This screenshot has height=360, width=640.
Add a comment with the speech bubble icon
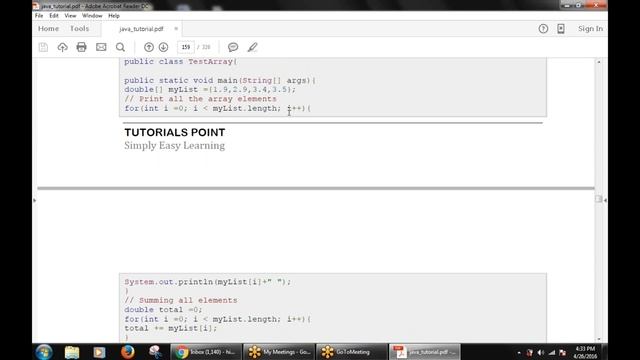click(x=233, y=47)
